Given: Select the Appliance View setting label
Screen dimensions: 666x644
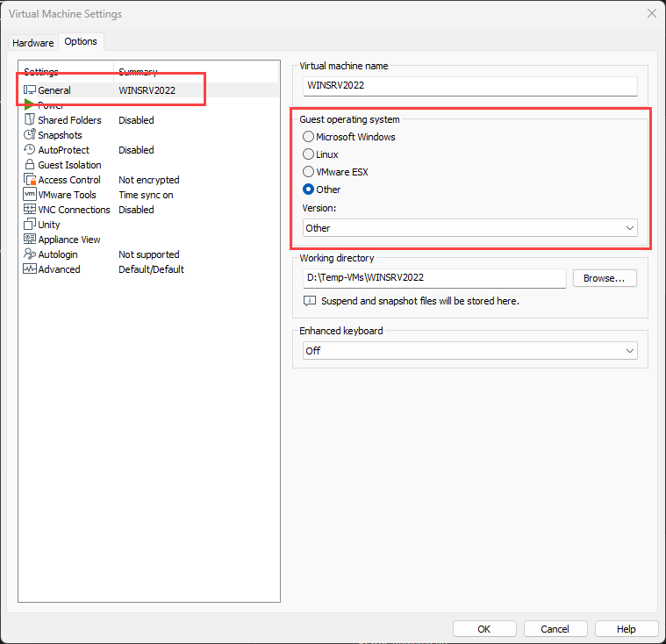Looking at the screenshot, I should point(69,240).
